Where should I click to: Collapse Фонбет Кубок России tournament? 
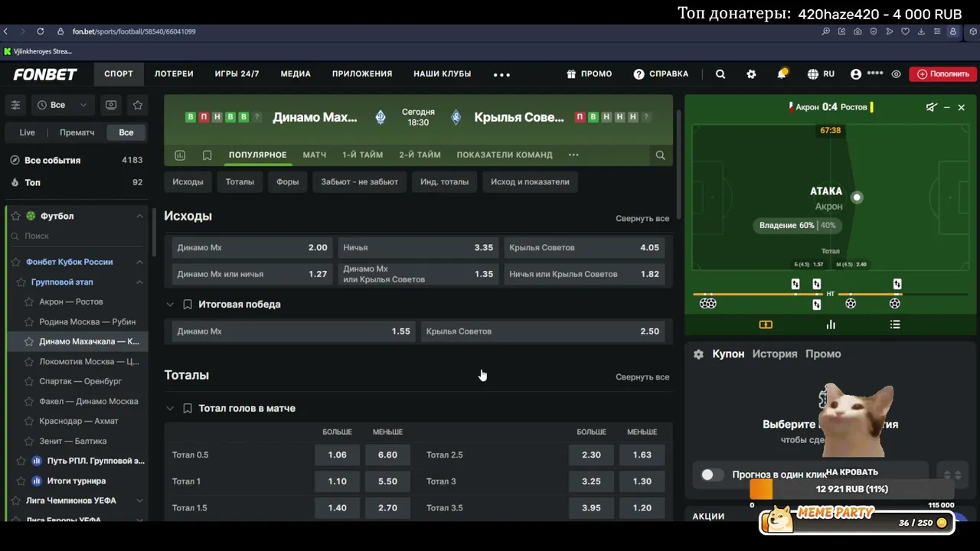tap(139, 262)
